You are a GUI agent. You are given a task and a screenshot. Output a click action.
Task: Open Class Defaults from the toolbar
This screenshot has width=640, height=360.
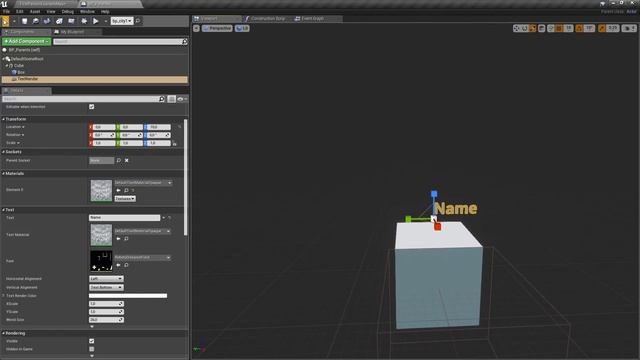71,21
